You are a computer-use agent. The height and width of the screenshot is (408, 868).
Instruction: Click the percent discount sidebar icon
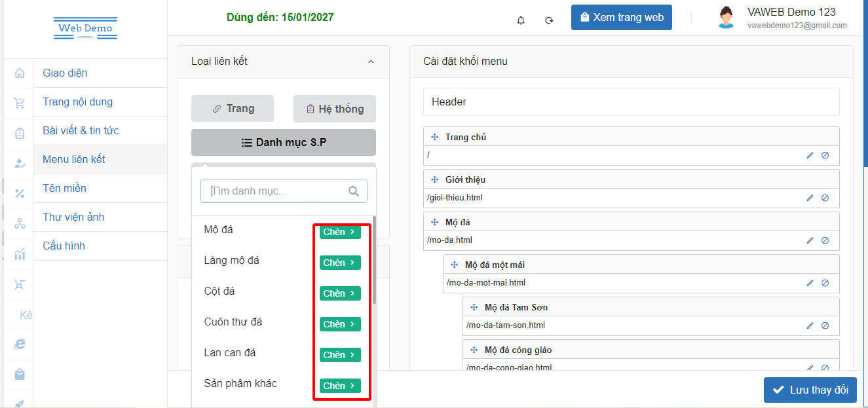[x=20, y=193]
